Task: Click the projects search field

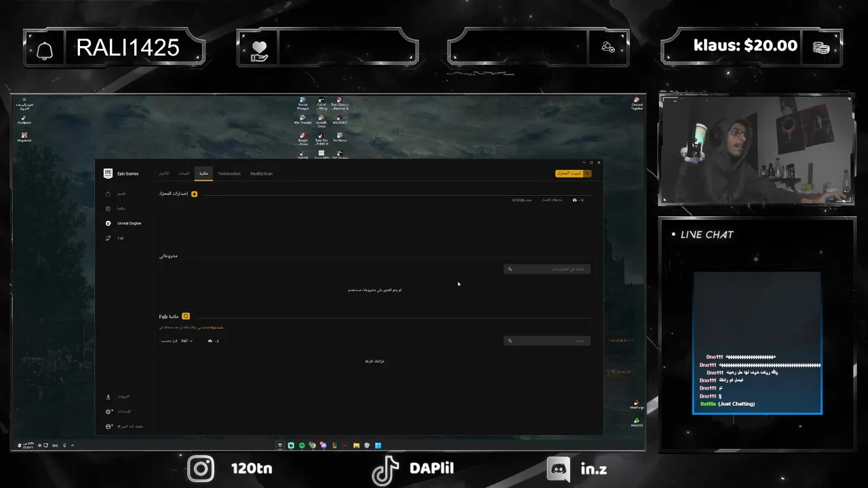Action: 547,269
